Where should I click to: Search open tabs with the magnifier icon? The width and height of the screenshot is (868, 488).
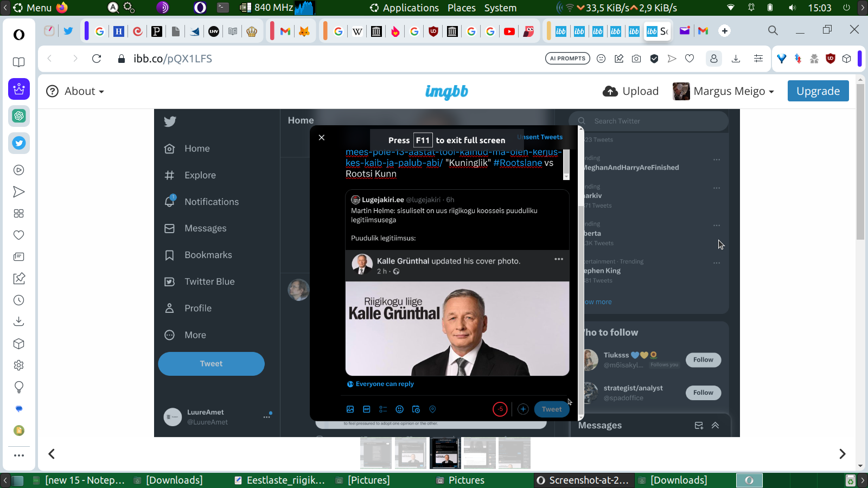click(773, 30)
